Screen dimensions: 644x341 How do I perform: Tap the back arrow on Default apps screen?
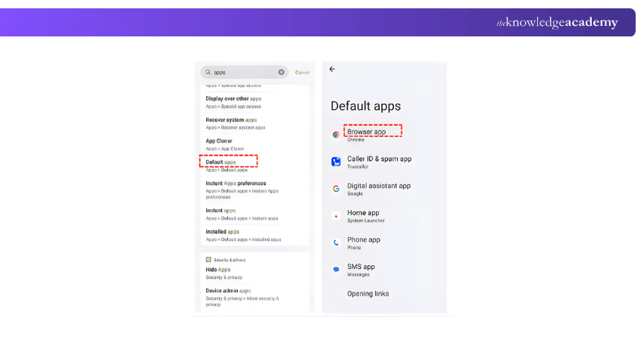[332, 69]
